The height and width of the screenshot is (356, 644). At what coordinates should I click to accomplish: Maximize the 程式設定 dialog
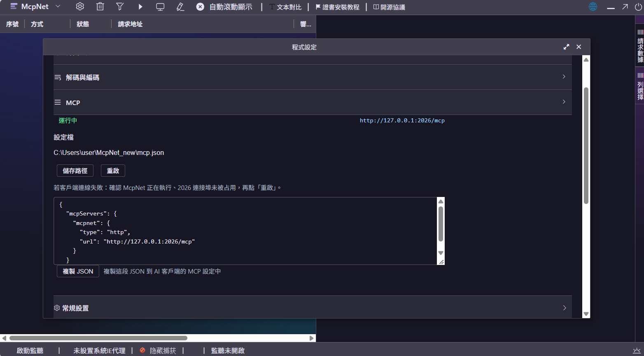566,47
